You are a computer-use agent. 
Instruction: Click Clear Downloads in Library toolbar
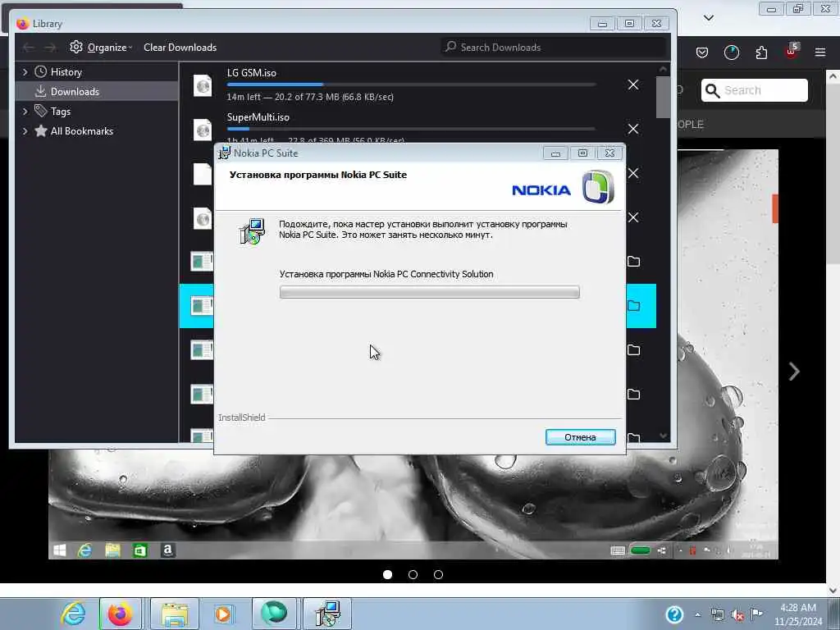pos(180,47)
